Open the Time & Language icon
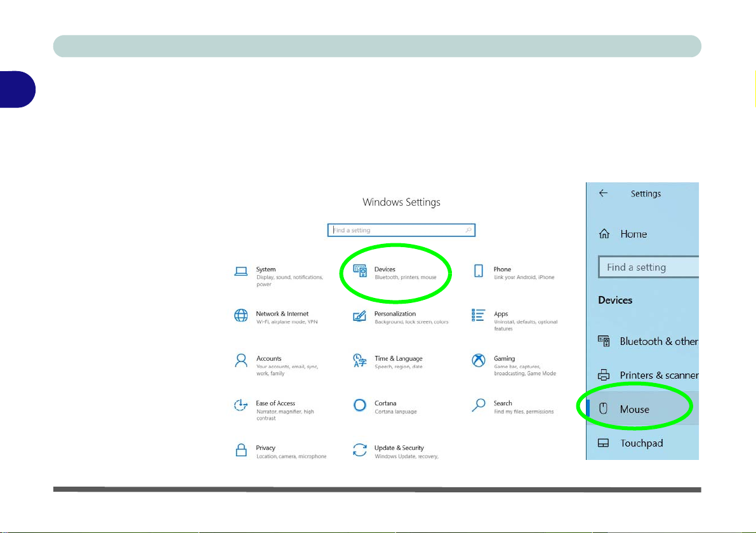The height and width of the screenshot is (533, 756). click(360, 360)
